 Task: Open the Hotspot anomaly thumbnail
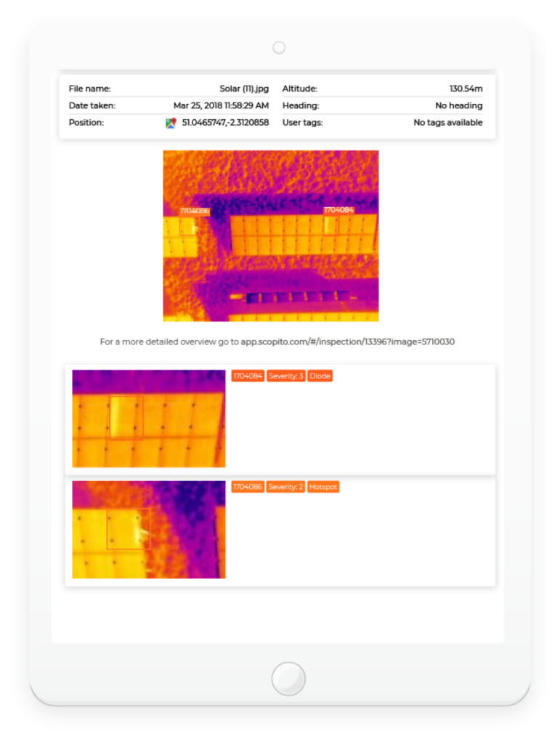[x=149, y=530]
